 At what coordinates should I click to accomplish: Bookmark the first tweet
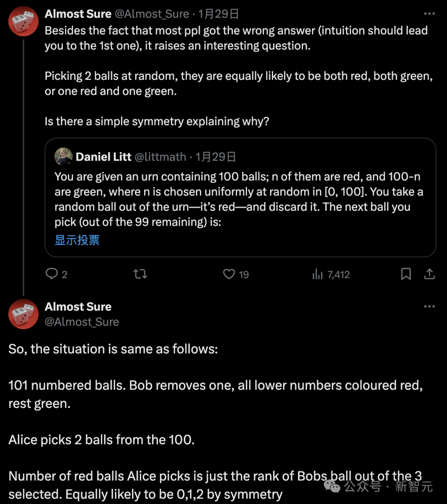pos(406,274)
